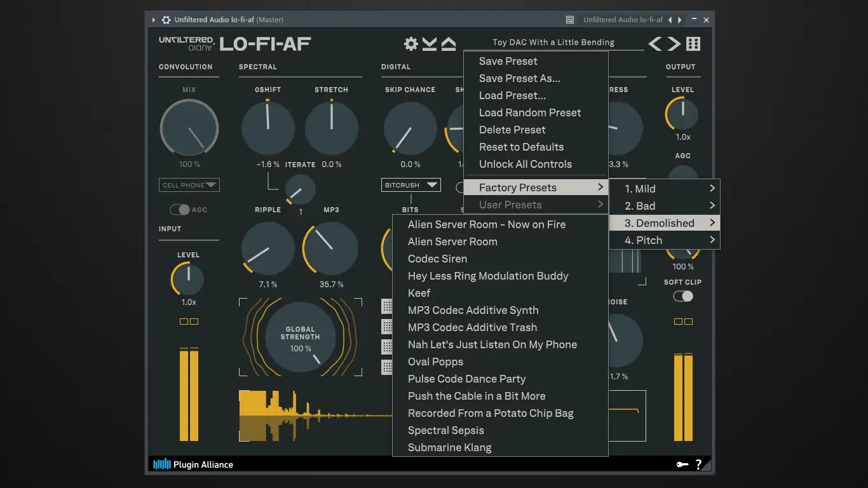Expand the 3. Demolished preset category
The image size is (868, 488).
[x=665, y=223]
